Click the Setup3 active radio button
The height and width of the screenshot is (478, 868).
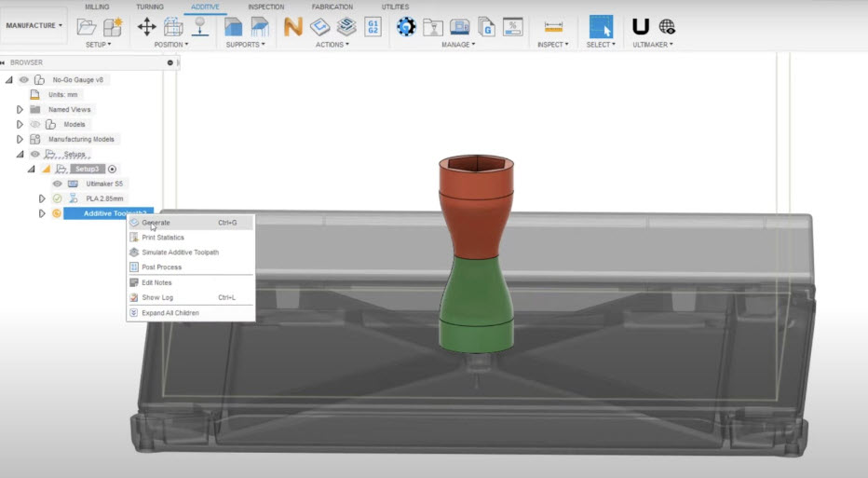click(113, 169)
